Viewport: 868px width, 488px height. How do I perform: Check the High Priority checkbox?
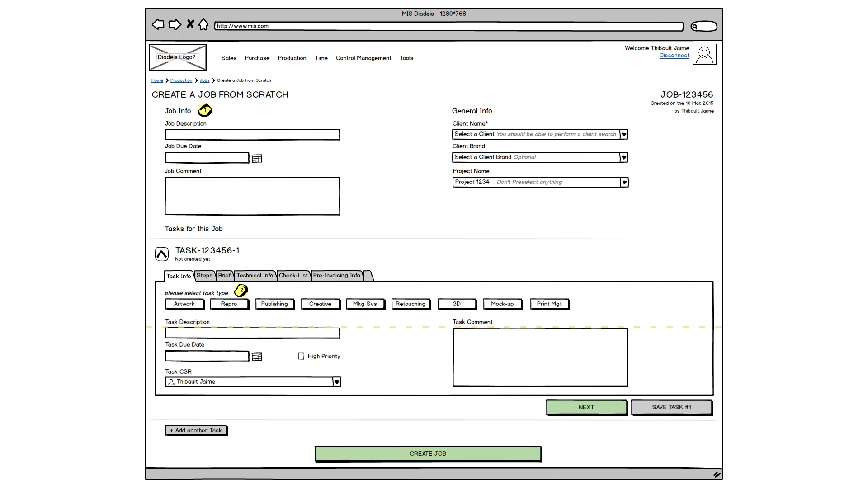click(x=301, y=356)
